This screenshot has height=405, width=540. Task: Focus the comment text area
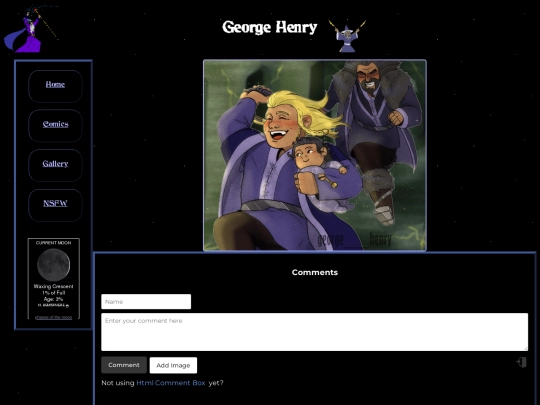pos(314,332)
